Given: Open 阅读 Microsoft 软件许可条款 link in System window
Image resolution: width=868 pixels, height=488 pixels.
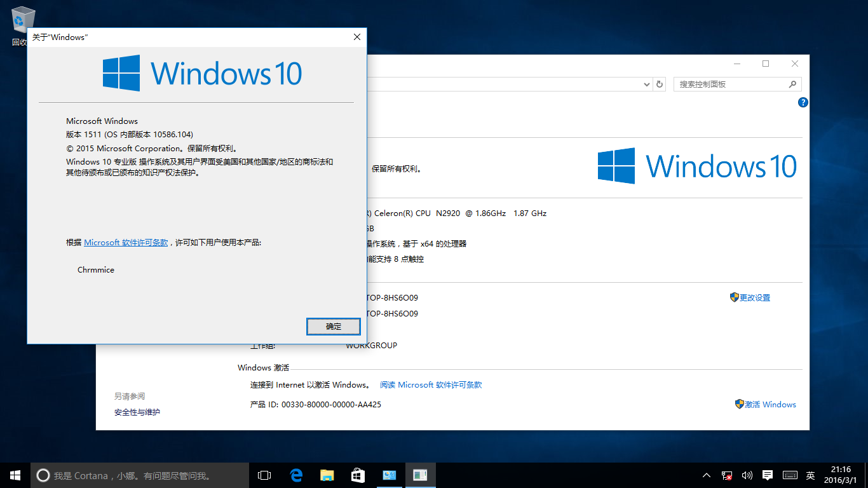Looking at the screenshot, I should [431, 385].
